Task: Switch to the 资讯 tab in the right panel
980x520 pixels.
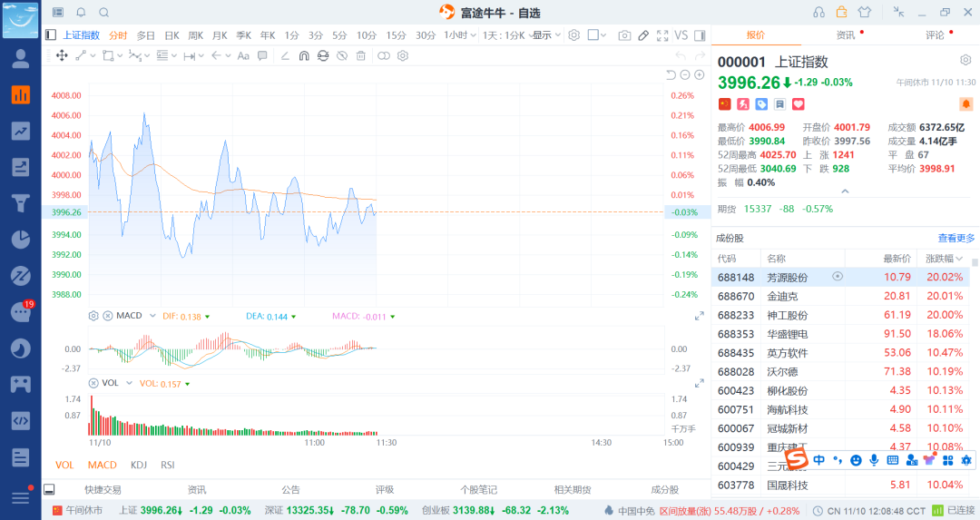Action: click(846, 35)
